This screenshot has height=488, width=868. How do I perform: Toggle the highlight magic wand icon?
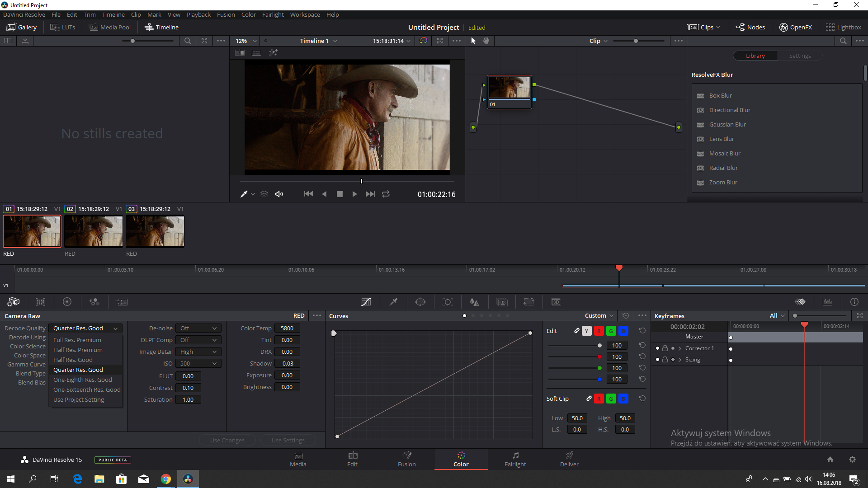[x=273, y=52]
